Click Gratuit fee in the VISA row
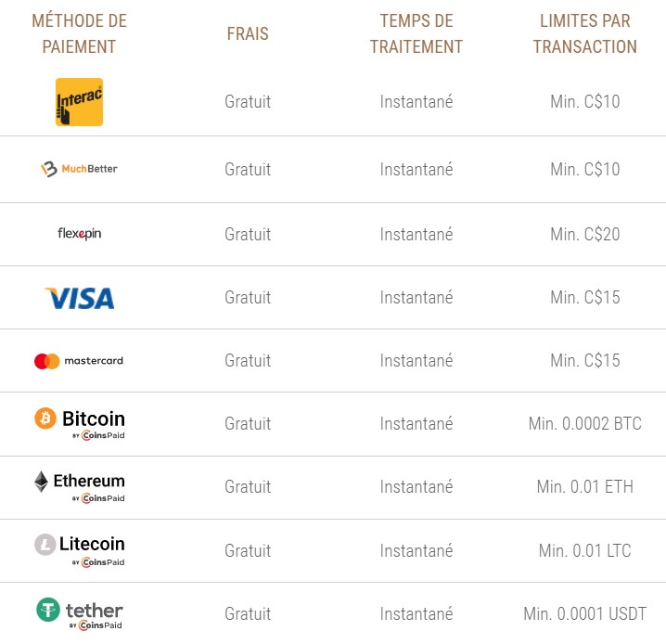666x644 pixels. [x=248, y=297]
